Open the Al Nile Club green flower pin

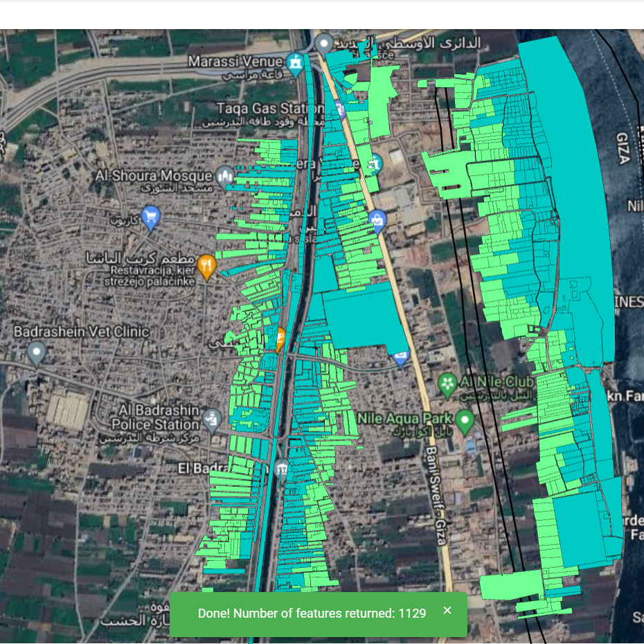[x=448, y=383]
